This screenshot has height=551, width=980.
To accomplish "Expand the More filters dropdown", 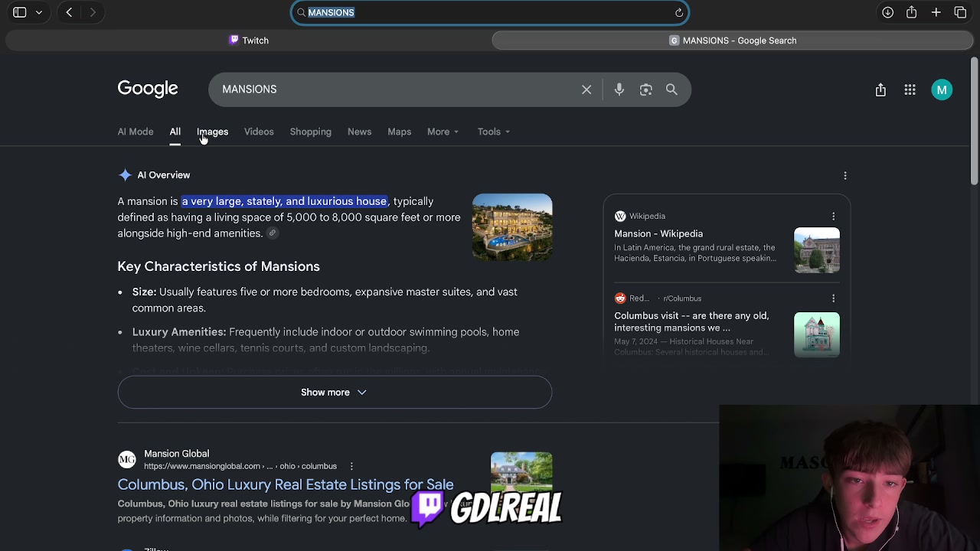I will (443, 132).
